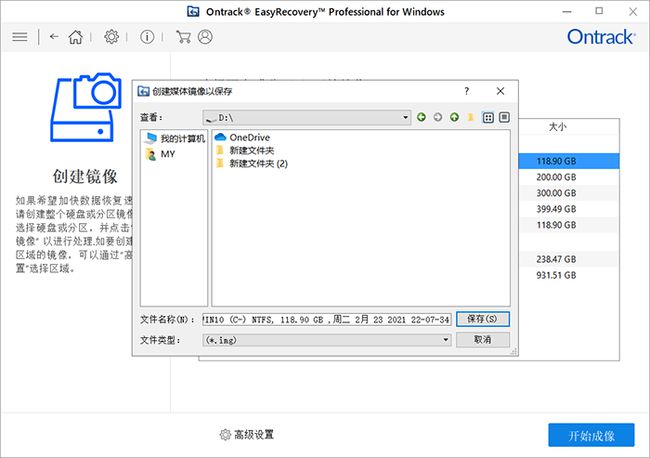Open the shopping cart purchase icon
650x458 pixels.
click(x=182, y=36)
